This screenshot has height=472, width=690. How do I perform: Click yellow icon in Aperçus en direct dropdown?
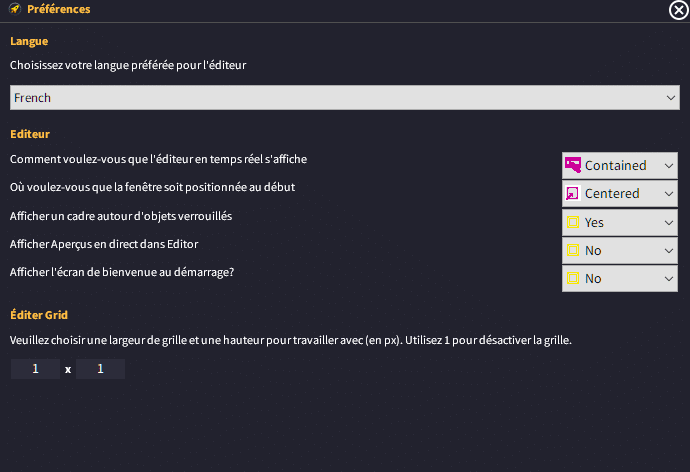pos(573,250)
